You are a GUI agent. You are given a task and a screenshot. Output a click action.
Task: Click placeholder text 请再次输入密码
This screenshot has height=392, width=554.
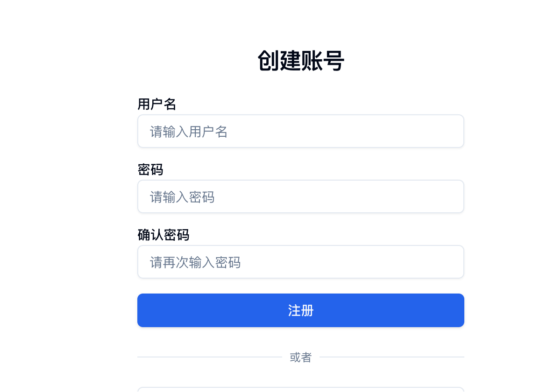click(195, 262)
